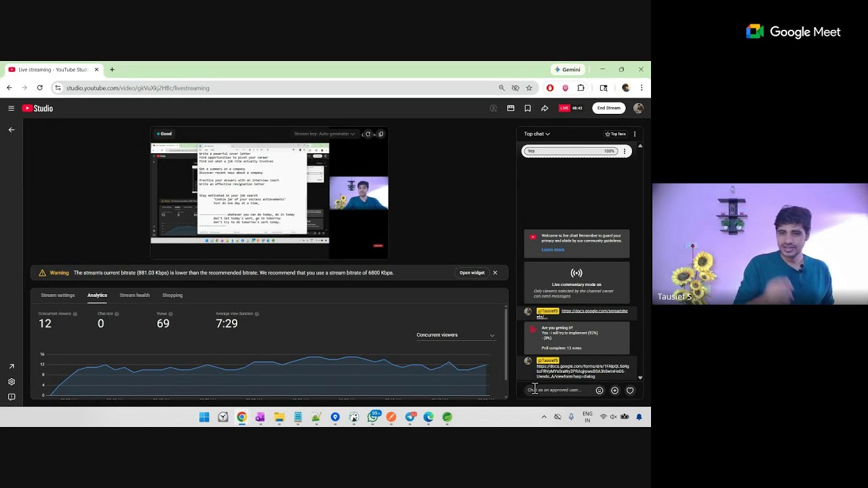868x488 pixels.
Task: Expand the Stream key Auto-generated dropdown
Action: pos(325,134)
